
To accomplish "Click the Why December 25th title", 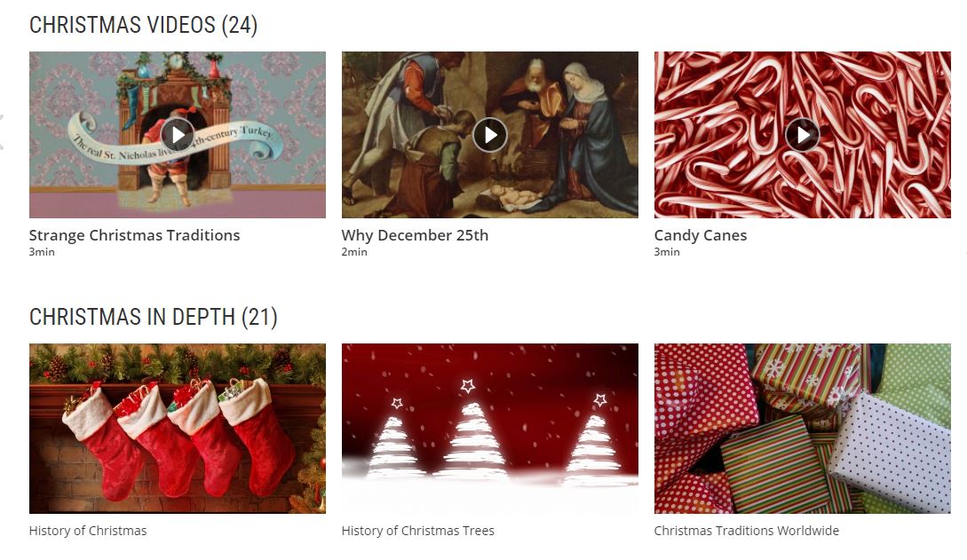I will [x=415, y=235].
